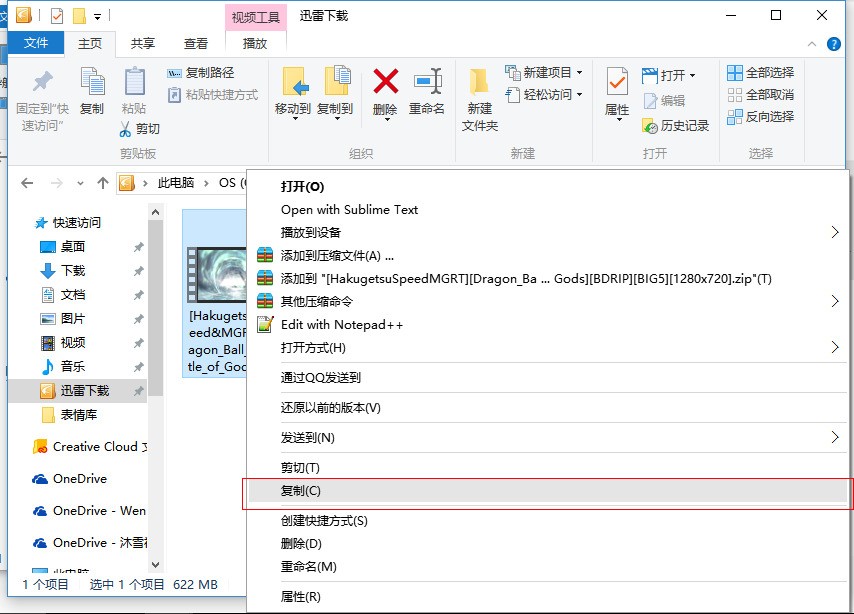Screen dimensions: 854x614
Task: Click the 固定到"快速访问" pin icon
Action: 42,82
